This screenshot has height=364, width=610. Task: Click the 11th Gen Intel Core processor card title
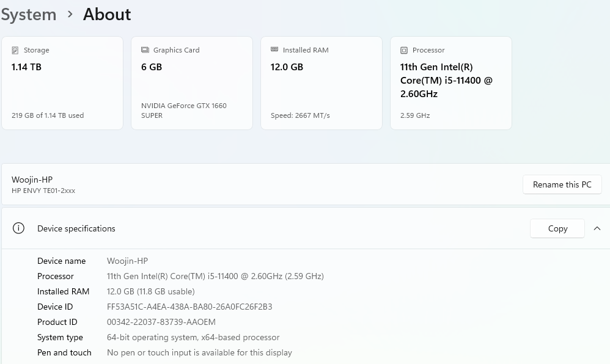coord(446,80)
